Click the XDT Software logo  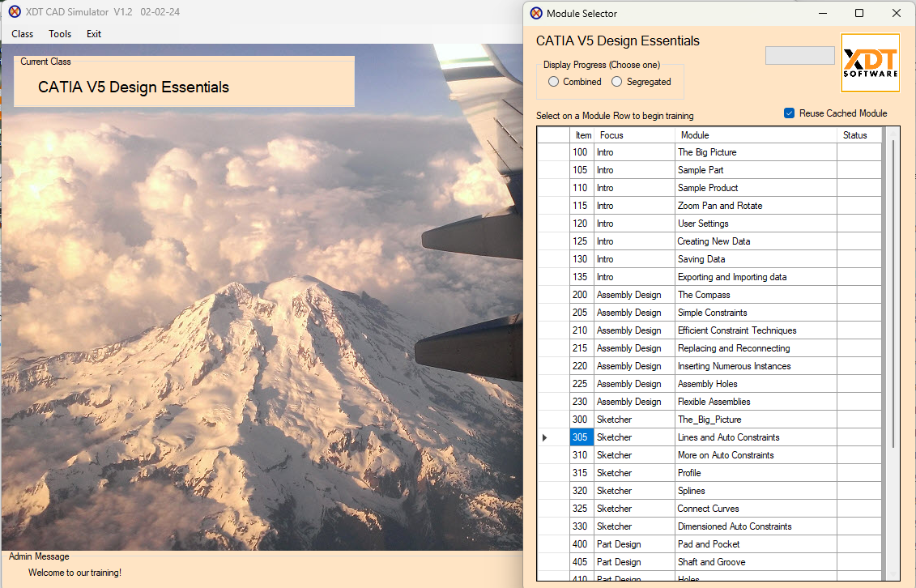870,62
